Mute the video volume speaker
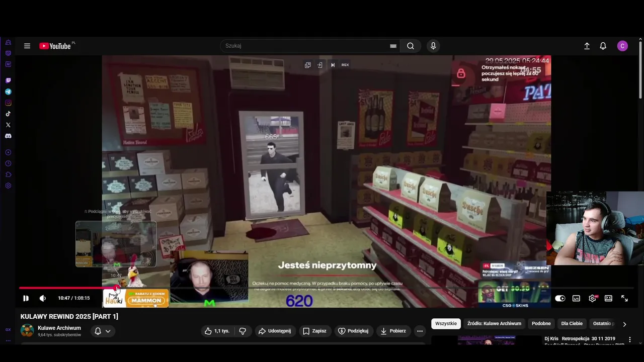This screenshot has height=362, width=644. point(43,298)
